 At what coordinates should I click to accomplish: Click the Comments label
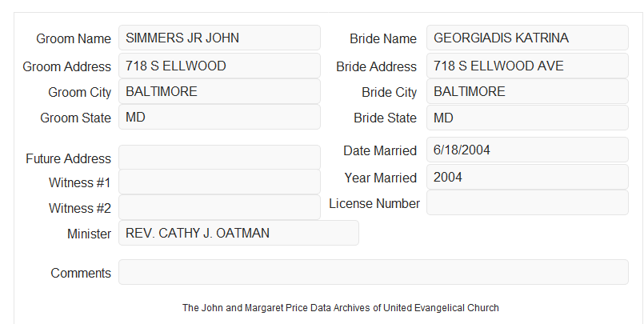click(81, 273)
